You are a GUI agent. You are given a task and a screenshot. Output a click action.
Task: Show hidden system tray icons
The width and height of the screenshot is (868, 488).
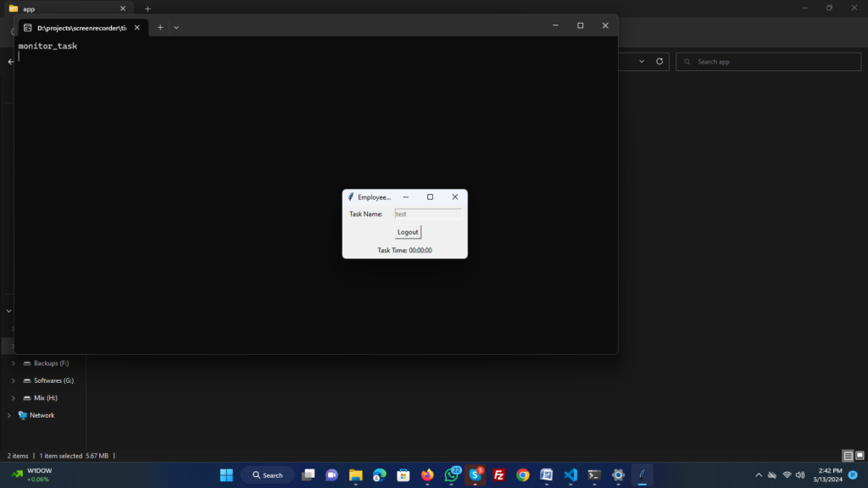[759, 475]
